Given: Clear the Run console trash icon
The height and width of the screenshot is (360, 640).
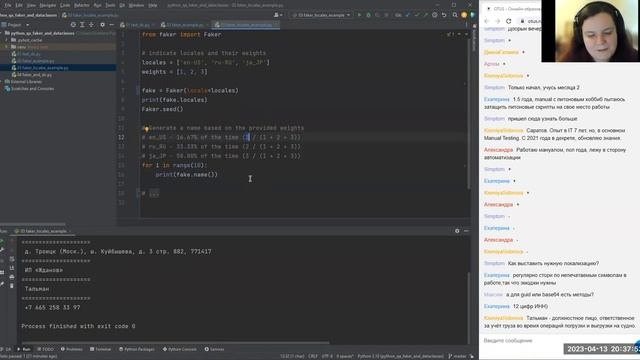Looking at the screenshot, I should pyautogui.click(x=11, y=286).
